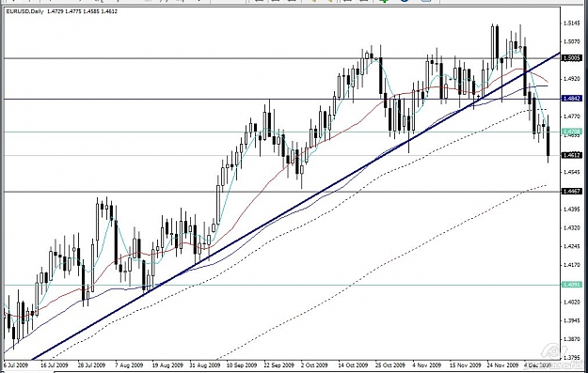Click the 28 Jul 2009 date label
This screenshot has width=588, height=373.
tap(91, 365)
